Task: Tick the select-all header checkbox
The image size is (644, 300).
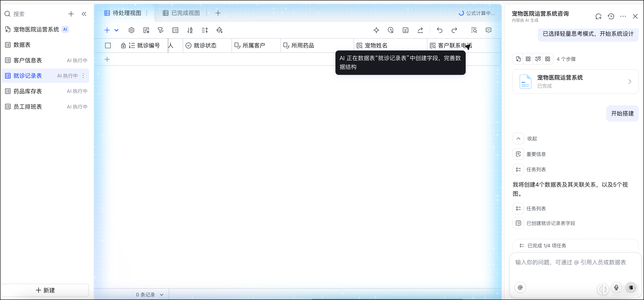Action: click(x=108, y=45)
